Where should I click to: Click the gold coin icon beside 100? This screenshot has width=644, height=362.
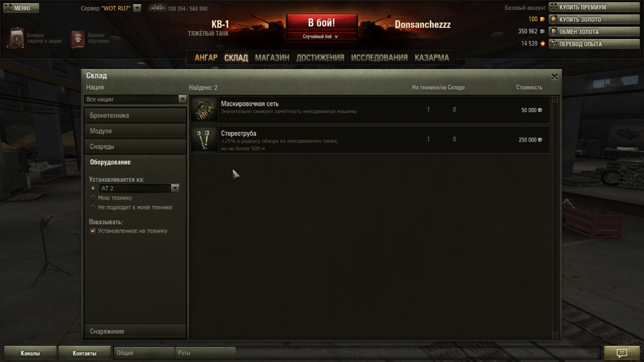click(542, 19)
